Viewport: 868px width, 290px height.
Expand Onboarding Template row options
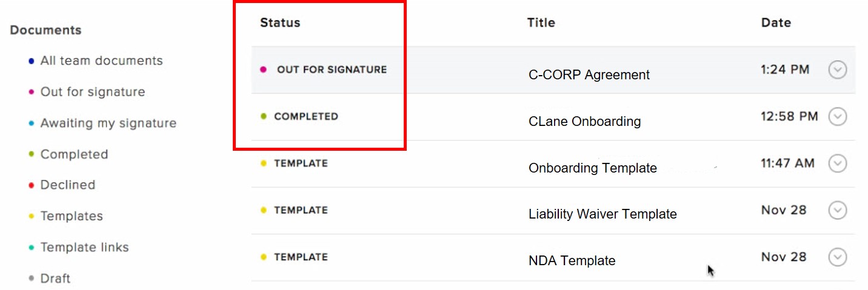click(x=837, y=163)
